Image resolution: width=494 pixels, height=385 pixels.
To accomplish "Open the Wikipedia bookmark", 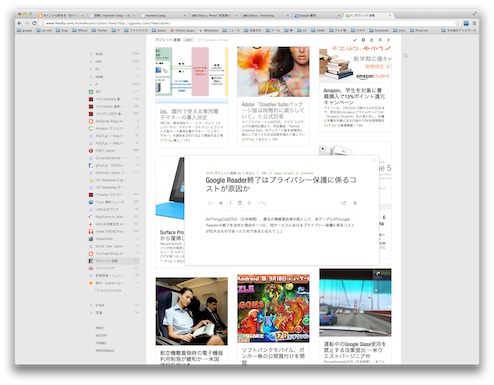I will coord(208,30).
